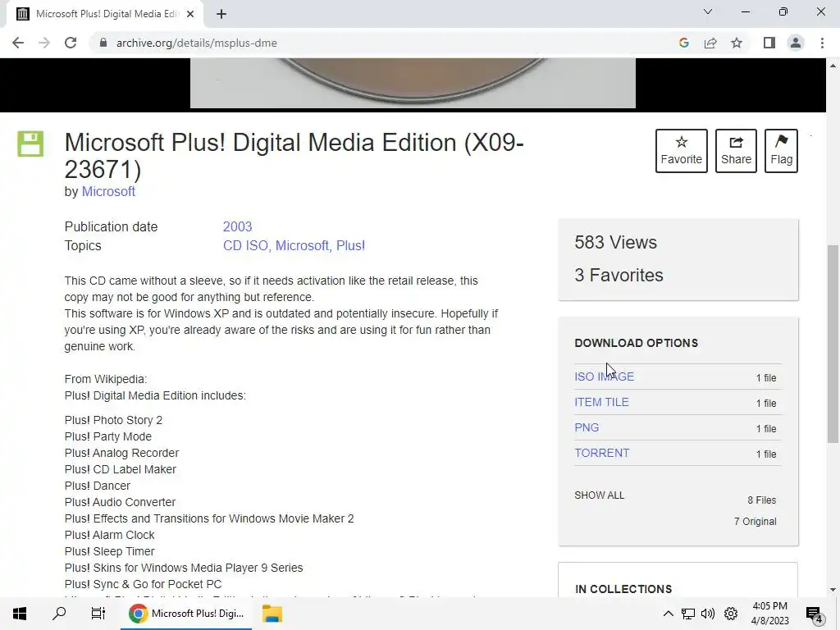
Task: Bookmark this page with the star icon
Action: click(x=737, y=43)
